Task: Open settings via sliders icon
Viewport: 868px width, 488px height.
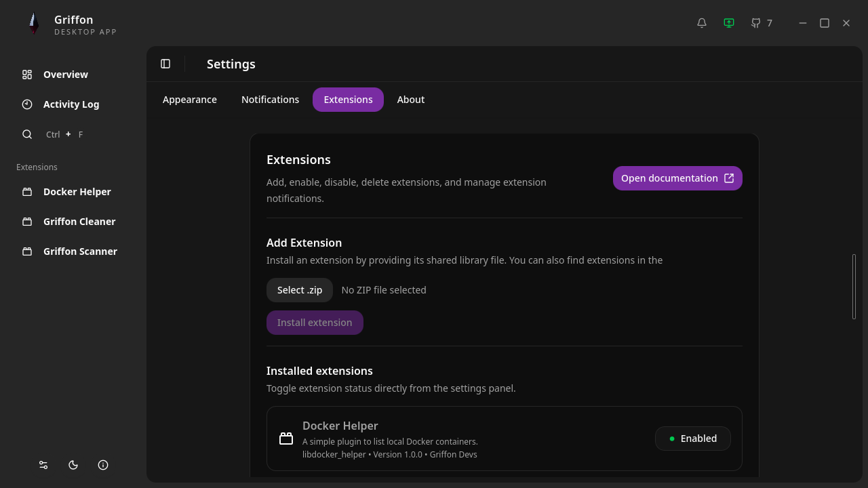Action: 43,465
